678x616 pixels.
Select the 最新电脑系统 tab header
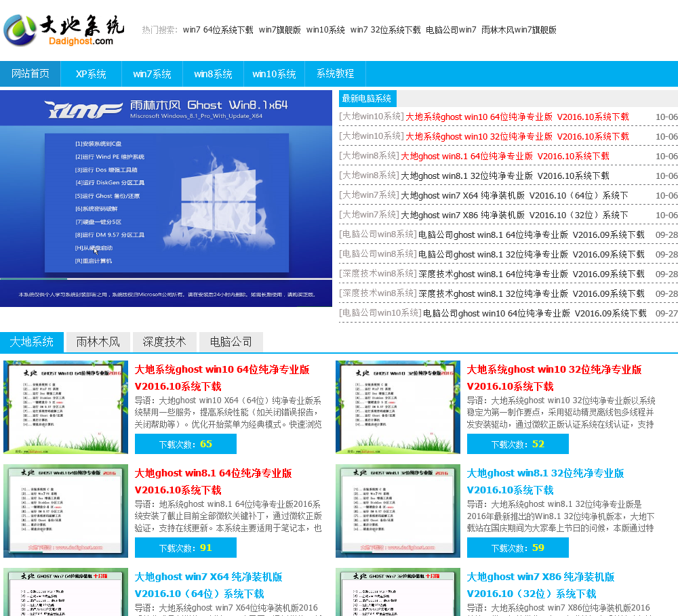(x=367, y=98)
